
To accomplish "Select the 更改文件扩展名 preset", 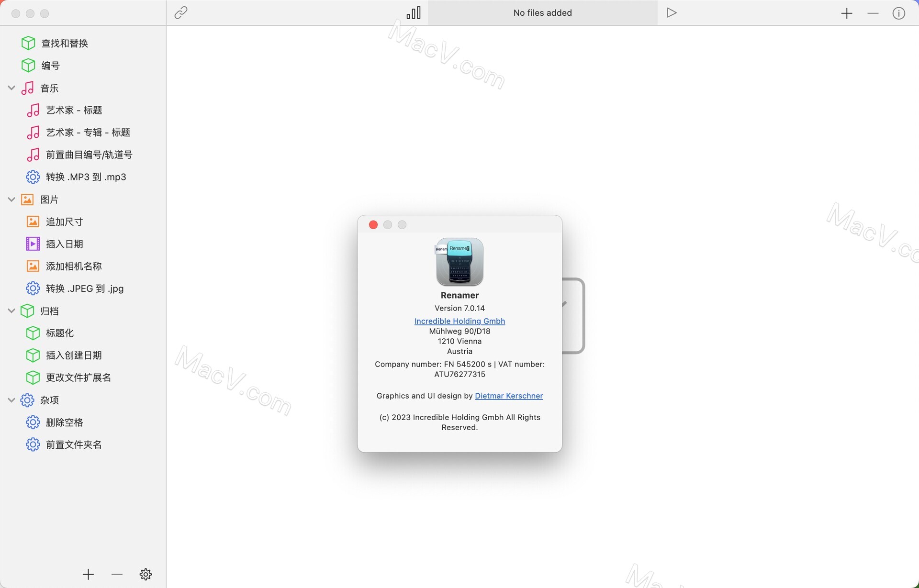I will (78, 377).
